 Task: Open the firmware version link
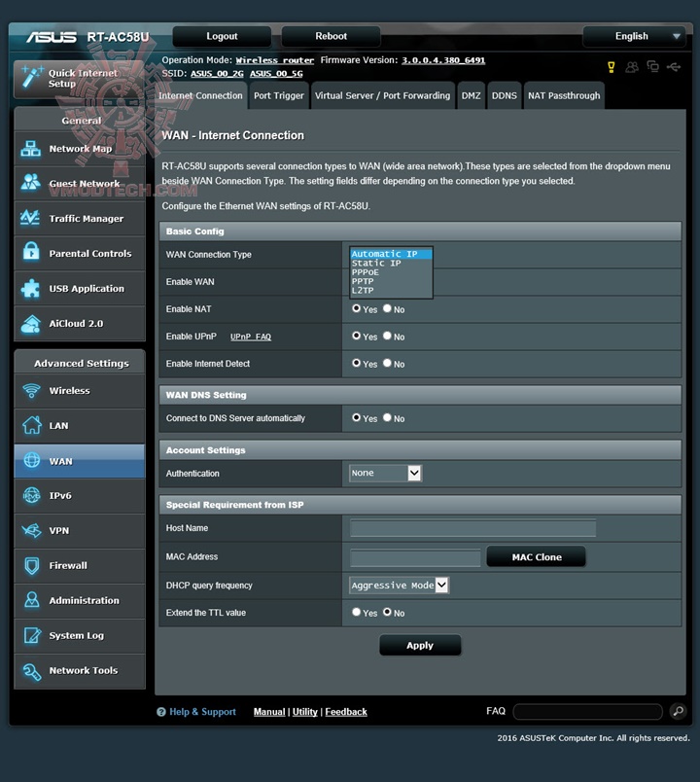click(x=443, y=60)
